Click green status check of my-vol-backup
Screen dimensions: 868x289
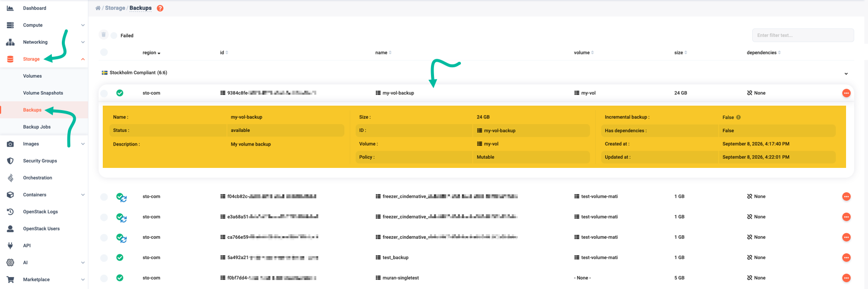(x=120, y=93)
